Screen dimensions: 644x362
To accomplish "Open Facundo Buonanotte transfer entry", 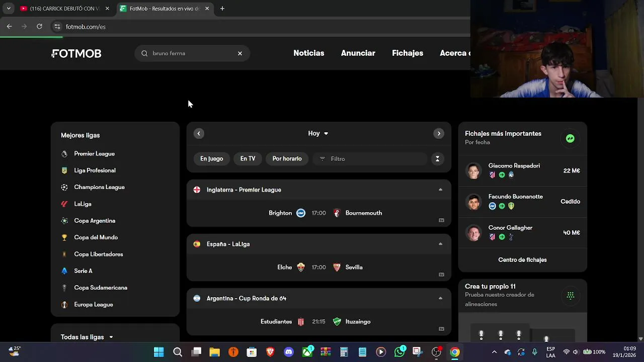I will pos(523,202).
